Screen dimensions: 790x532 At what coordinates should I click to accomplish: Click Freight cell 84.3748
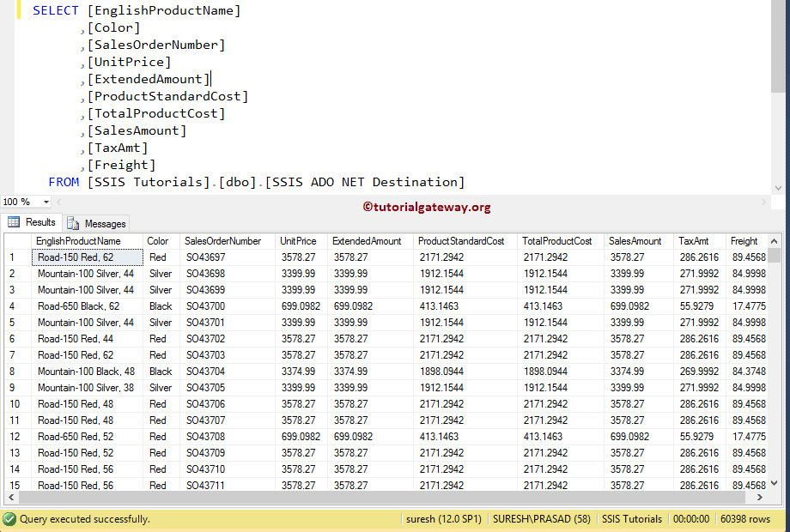pos(749,372)
